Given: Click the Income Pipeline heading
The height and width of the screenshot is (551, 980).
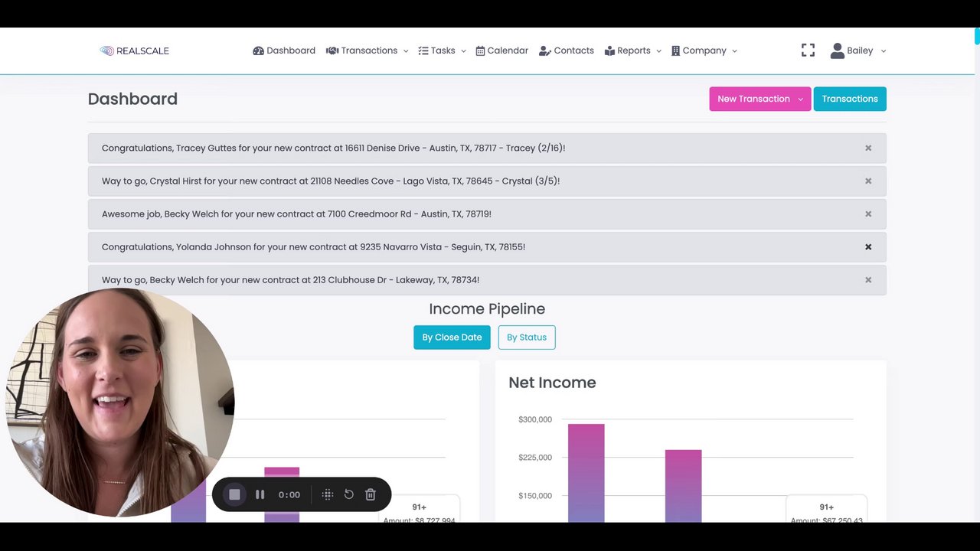Looking at the screenshot, I should pos(487,309).
